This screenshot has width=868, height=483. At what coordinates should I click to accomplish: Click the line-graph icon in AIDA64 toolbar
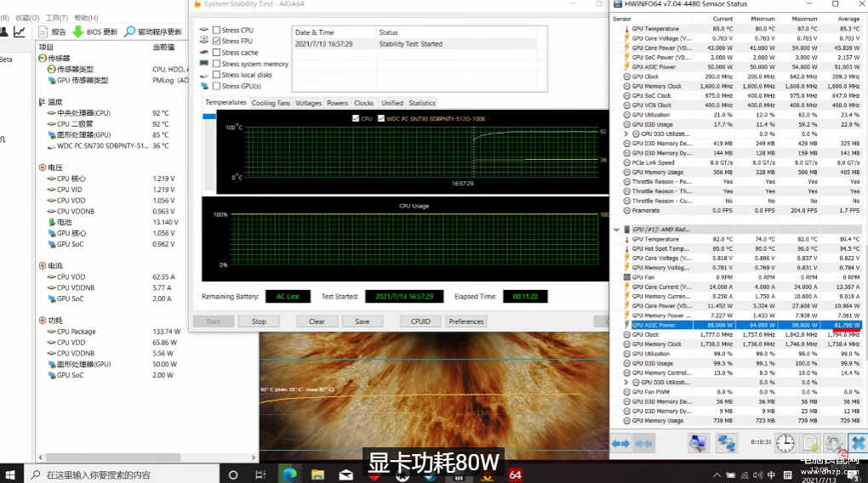(x=20, y=31)
